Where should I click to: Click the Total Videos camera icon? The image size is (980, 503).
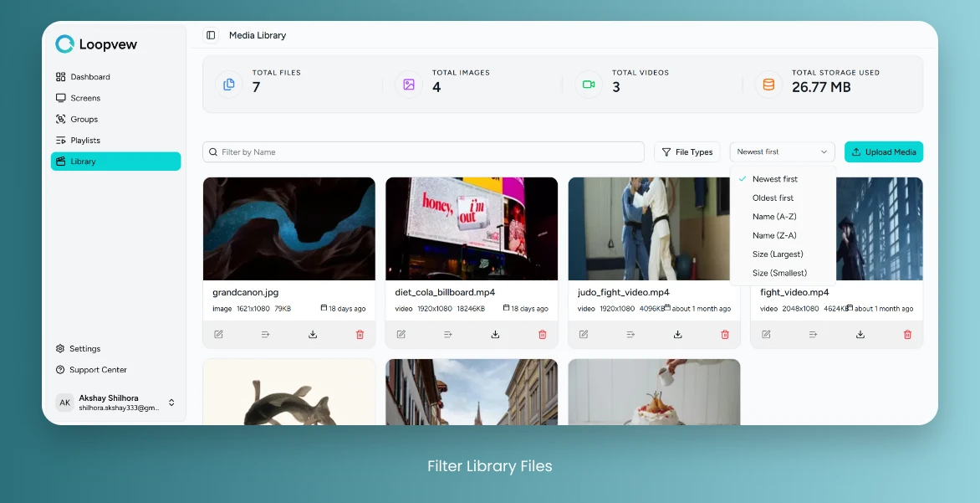pos(589,84)
